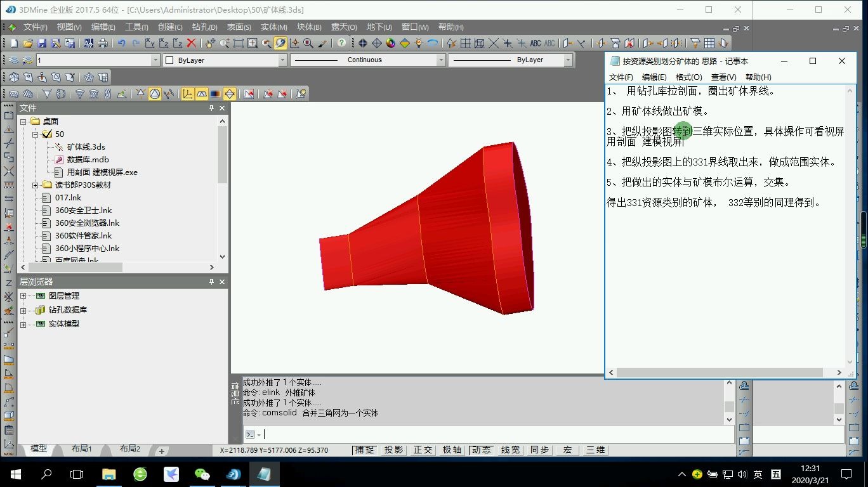Open the Continuous linetype dropdown
Screen dimensions: 868x487
tap(440, 59)
